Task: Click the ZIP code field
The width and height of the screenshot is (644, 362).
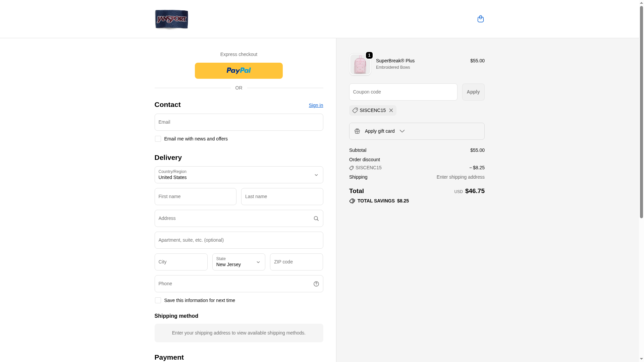Action: [296, 262]
